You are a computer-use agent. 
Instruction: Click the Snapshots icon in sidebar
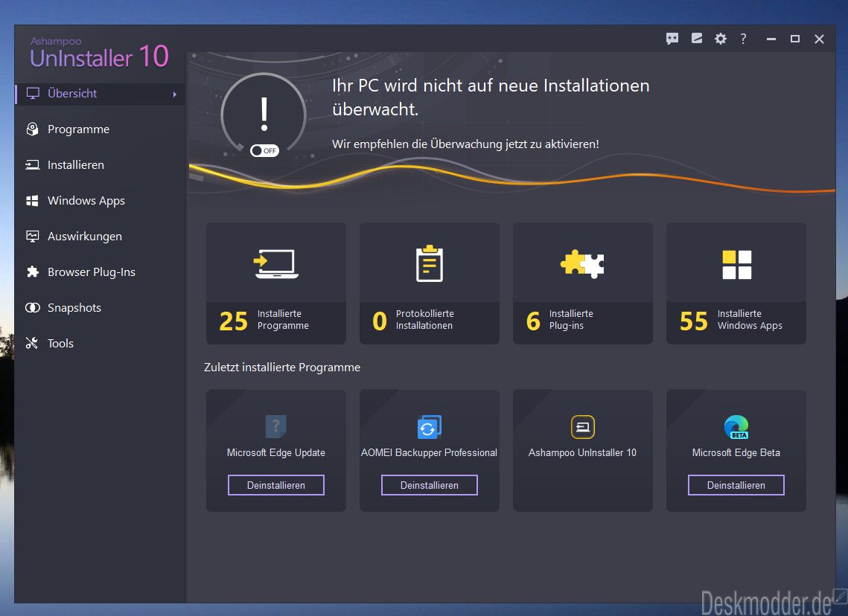point(33,307)
